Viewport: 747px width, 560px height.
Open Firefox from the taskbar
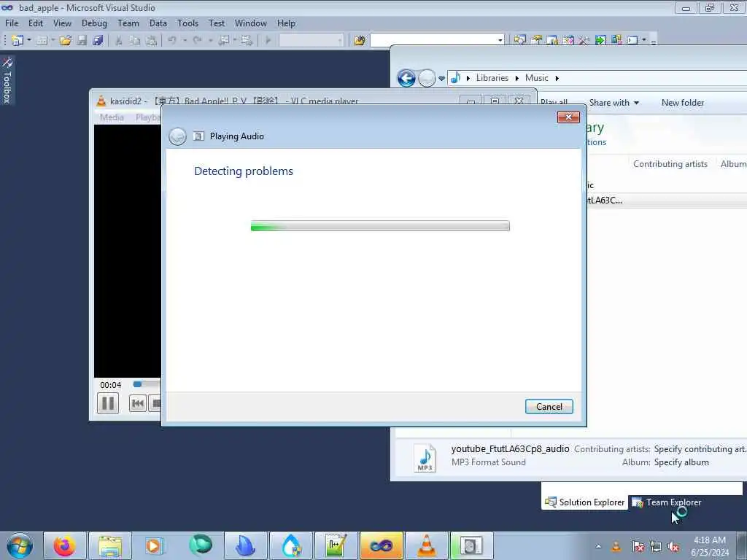pyautogui.click(x=65, y=545)
